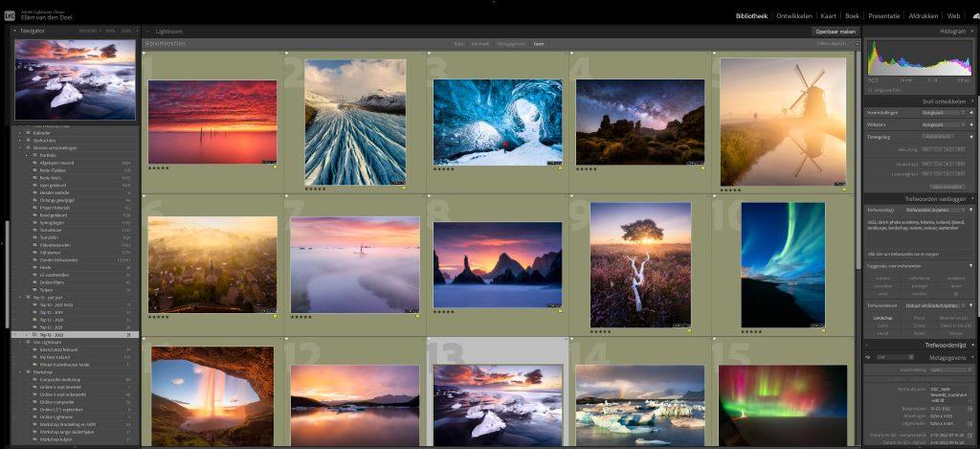This screenshot has height=449, width=980.
Task: Click the yellow color label on the red sunset photo
Action: click(275, 167)
